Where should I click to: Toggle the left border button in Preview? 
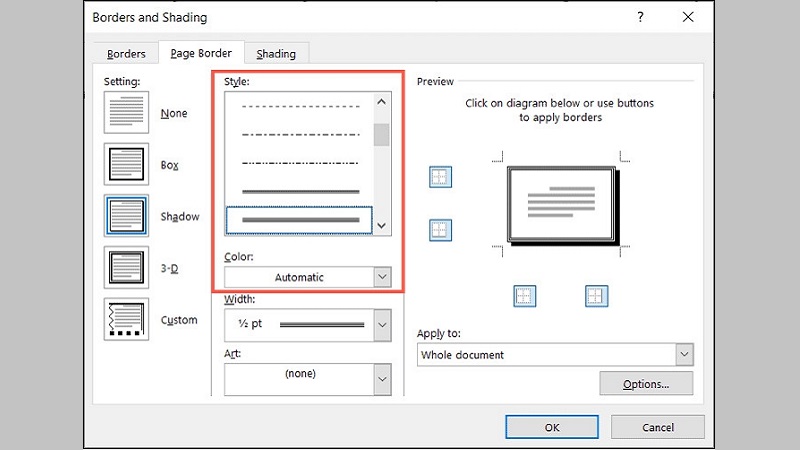tap(524, 296)
